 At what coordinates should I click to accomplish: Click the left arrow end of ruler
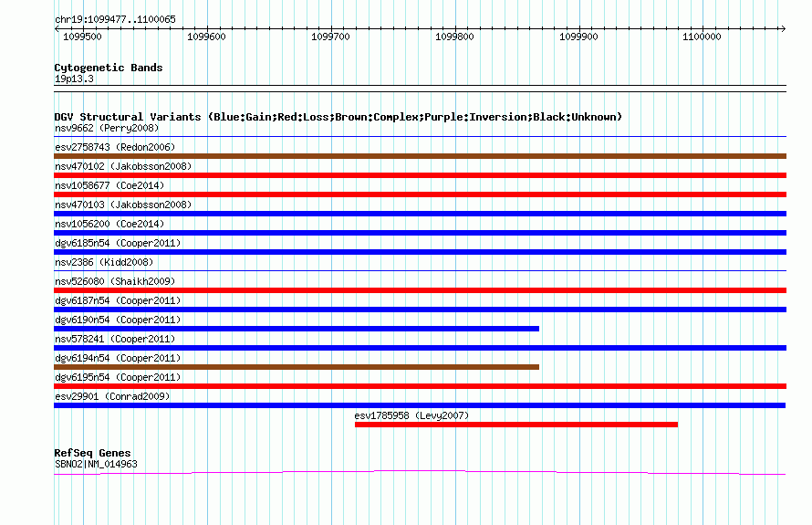point(57,28)
